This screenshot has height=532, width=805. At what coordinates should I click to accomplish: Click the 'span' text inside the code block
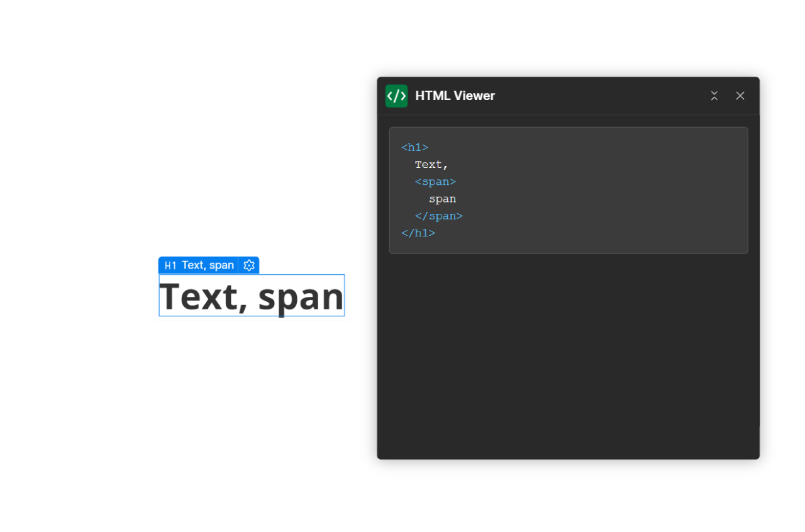pos(442,198)
